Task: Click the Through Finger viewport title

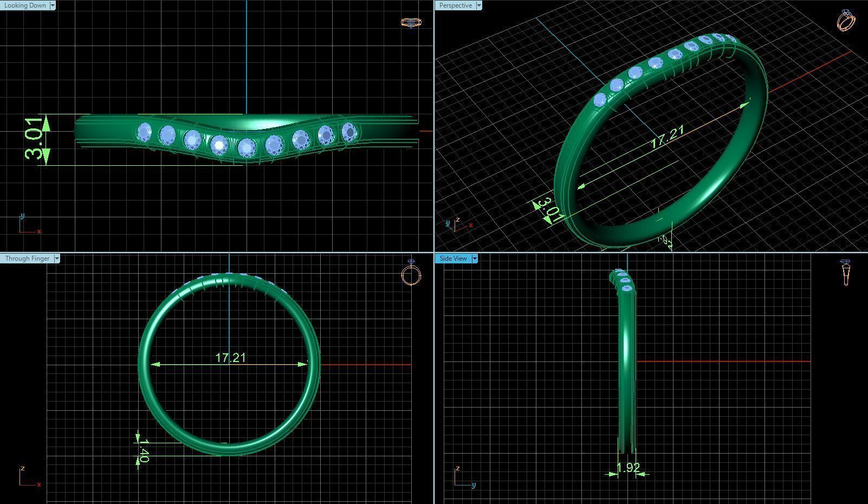Action: pos(27,259)
